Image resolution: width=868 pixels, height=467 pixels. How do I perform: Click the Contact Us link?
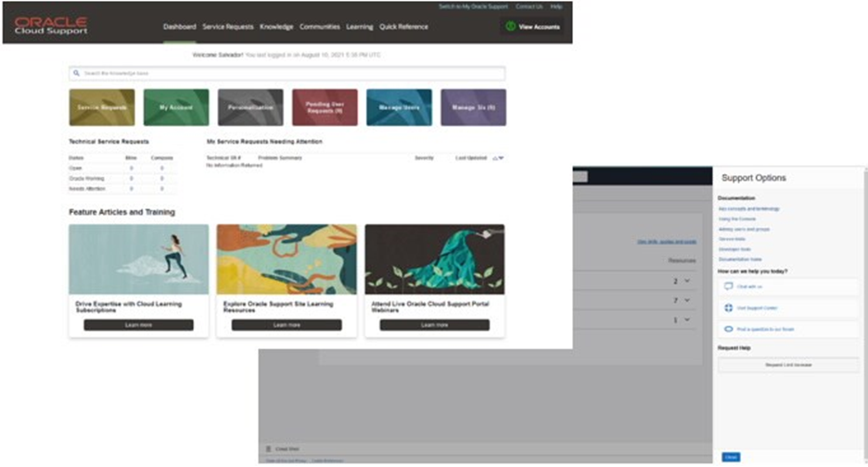pos(530,6)
